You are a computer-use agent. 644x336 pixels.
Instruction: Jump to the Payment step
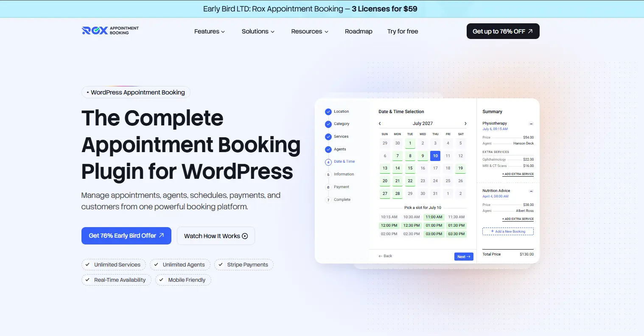[x=337, y=187]
